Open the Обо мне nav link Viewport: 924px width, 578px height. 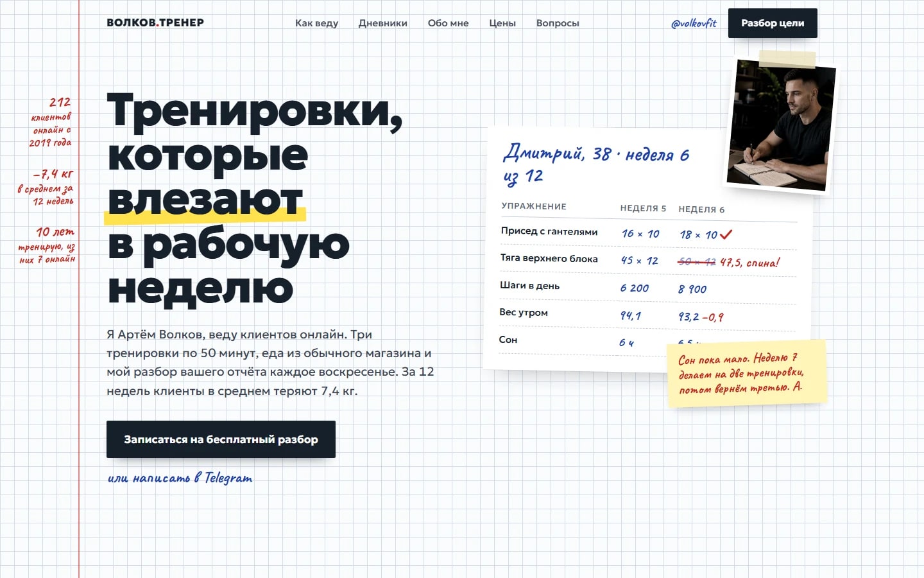click(449, 23)
